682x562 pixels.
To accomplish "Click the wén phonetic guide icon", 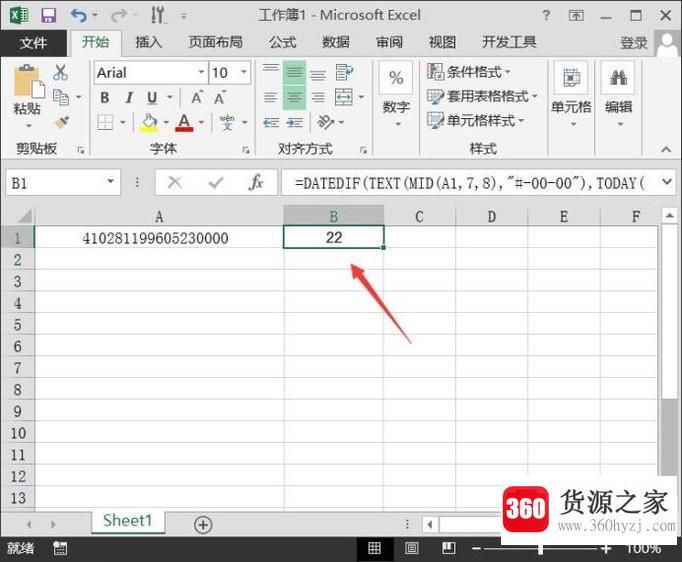I will tap(227, 122).
